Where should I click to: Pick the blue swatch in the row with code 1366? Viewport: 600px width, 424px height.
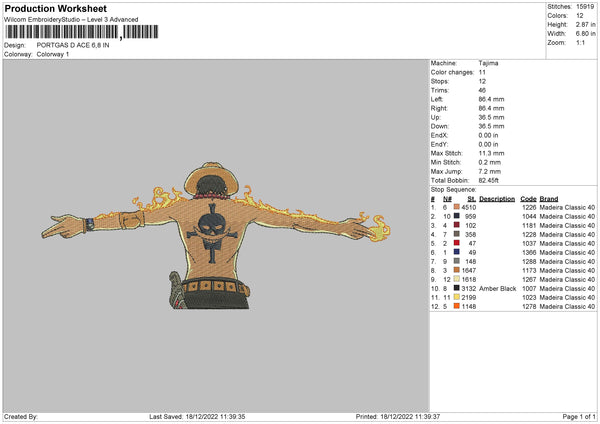tap(457, 252)
